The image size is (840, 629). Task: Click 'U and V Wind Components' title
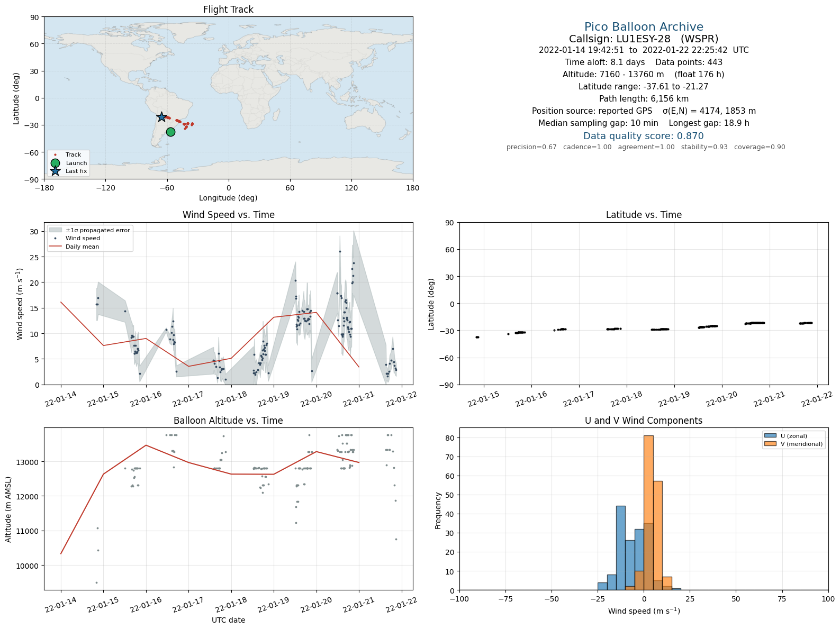(644, 421)
